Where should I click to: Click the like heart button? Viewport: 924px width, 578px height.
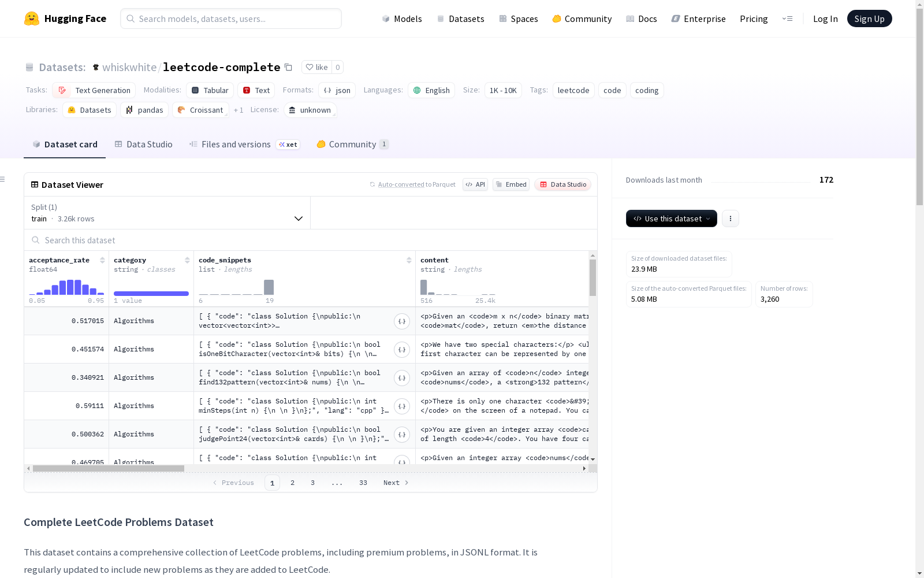316,67
